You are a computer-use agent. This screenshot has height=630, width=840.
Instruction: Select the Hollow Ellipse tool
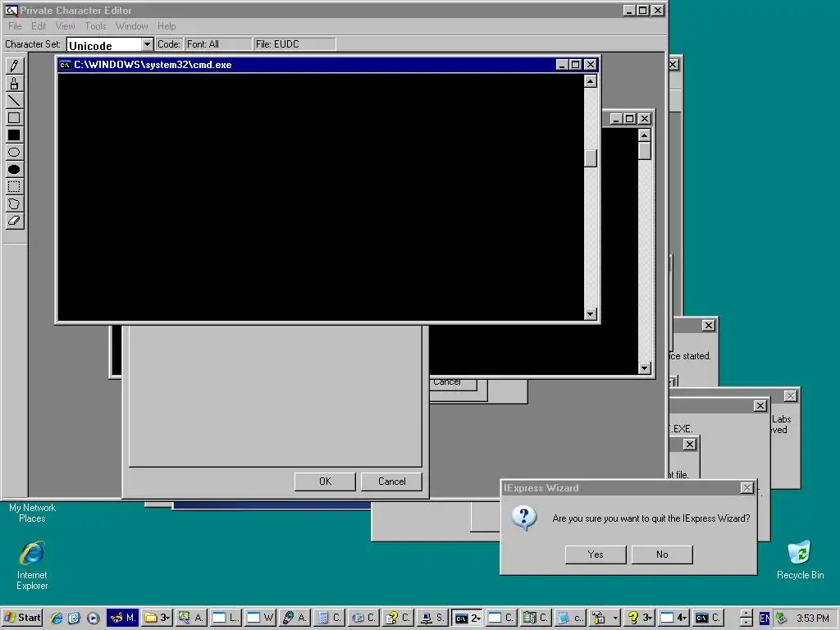[14, 152]
